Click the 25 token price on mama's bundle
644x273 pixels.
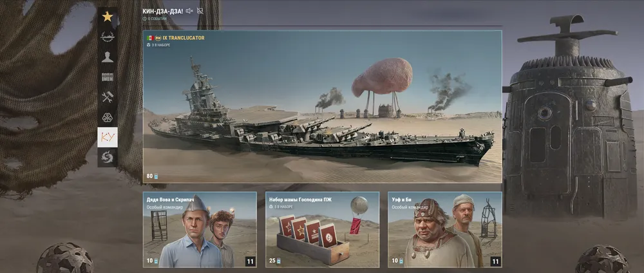tap(274, 261)
